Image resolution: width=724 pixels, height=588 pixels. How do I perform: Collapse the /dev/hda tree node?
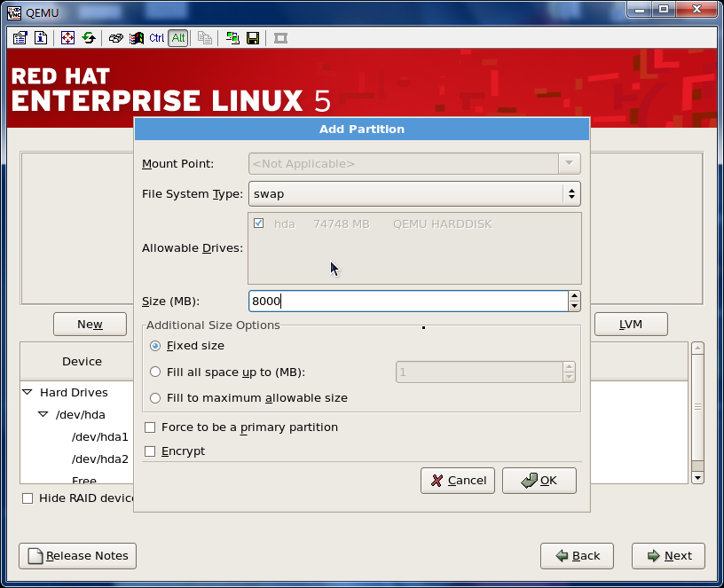[43, 414]
